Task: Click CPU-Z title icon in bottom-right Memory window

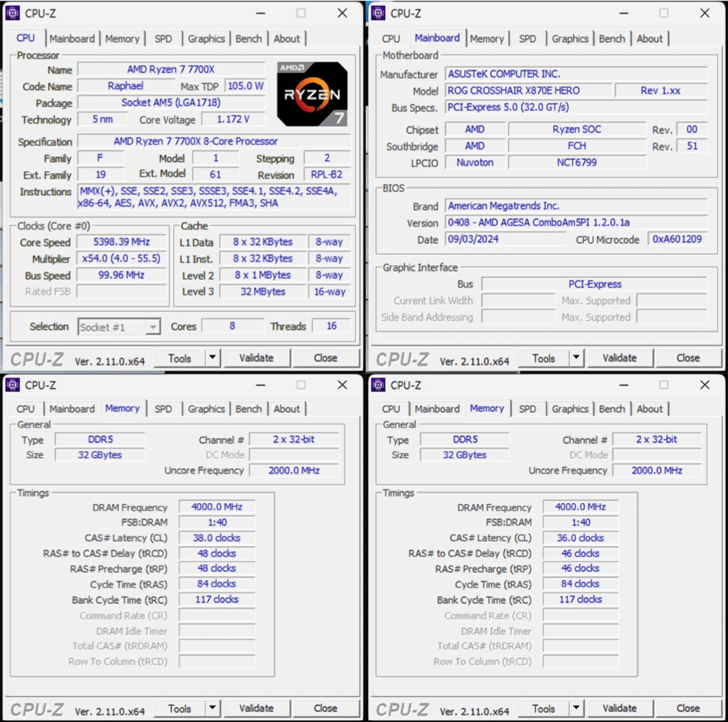Action: click(x=378, y=385)
